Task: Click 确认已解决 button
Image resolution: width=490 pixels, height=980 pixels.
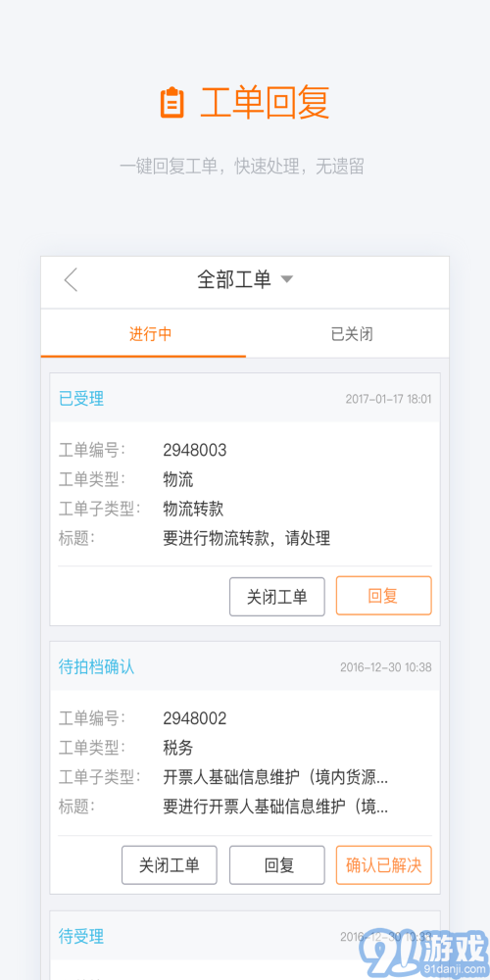Action: 384,865
